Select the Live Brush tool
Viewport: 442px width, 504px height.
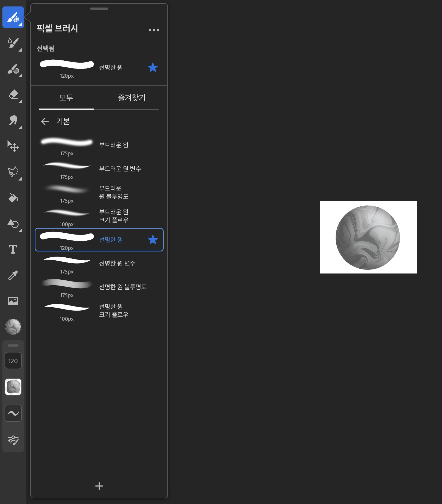pos(13,43)
